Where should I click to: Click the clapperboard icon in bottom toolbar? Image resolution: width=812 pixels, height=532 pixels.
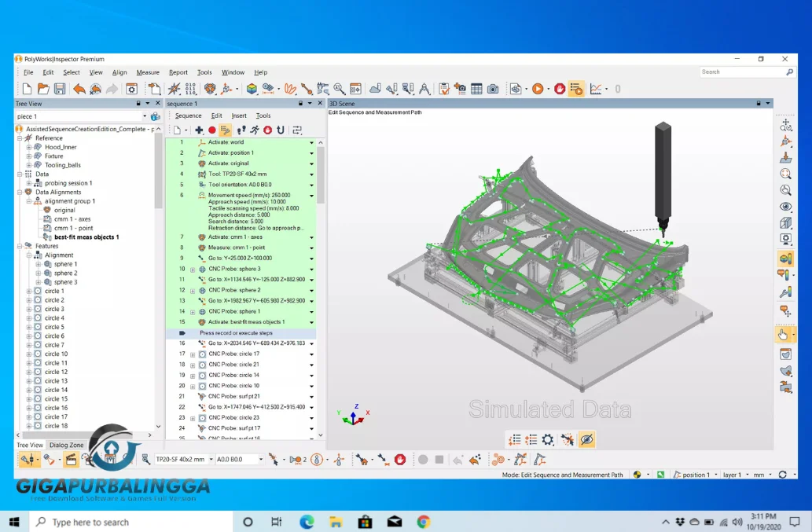pyautogui.click(x=71, y=460)
